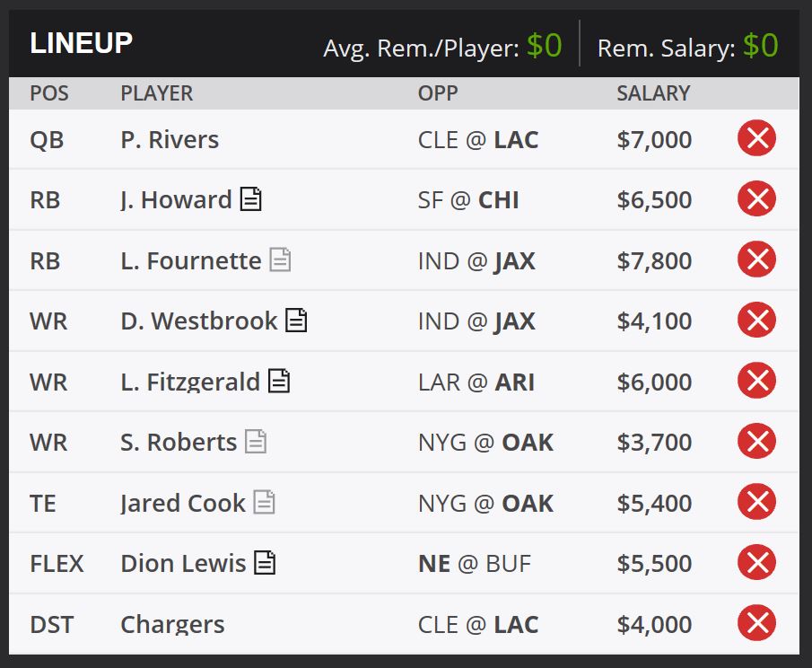This screenshot has width=812, height=668.
Task: Remove P. Rivers from the lineup
Action: coord(756,138)
